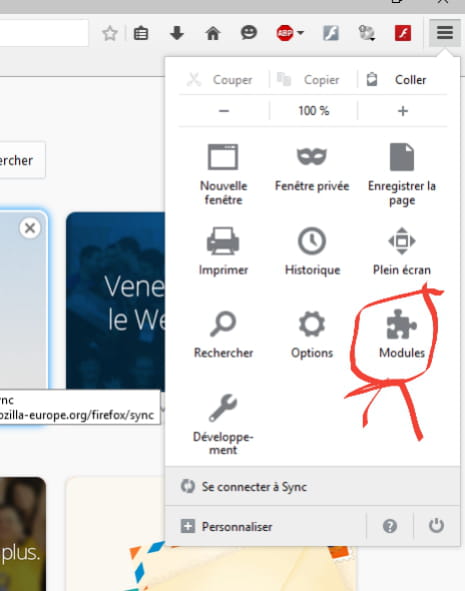465x591 pixels.
Task: Close the highlighted tile with X
Action: click(30, 228)
